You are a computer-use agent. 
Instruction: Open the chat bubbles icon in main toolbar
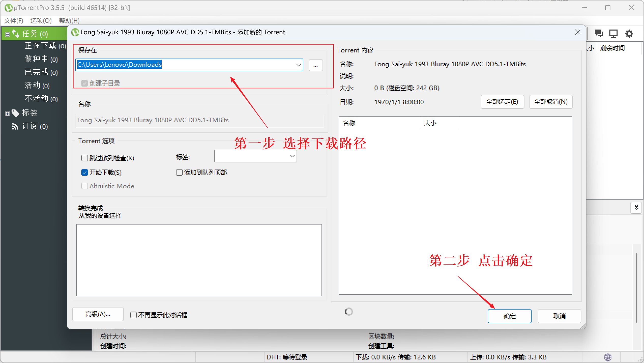[598, 33]
